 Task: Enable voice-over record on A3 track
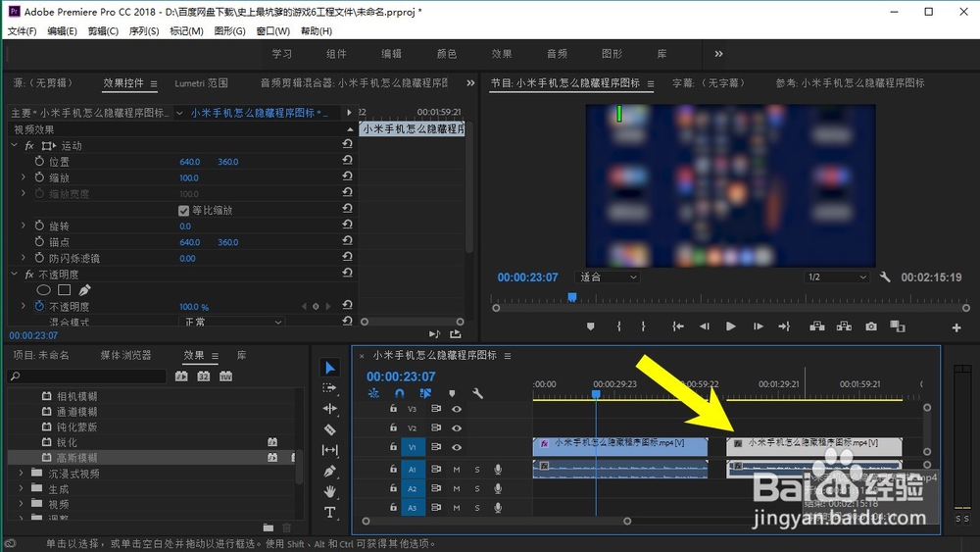(498, 508)
